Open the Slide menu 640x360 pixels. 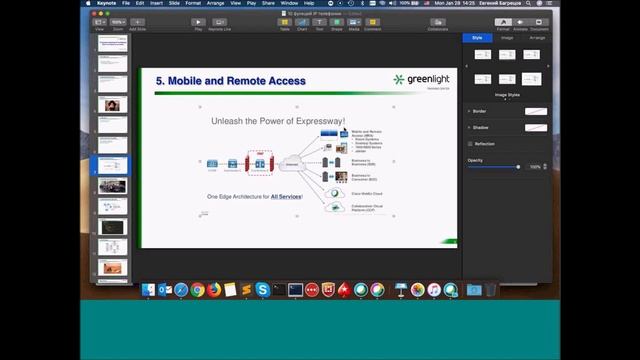pyautogui.click(x=174, y=3)
